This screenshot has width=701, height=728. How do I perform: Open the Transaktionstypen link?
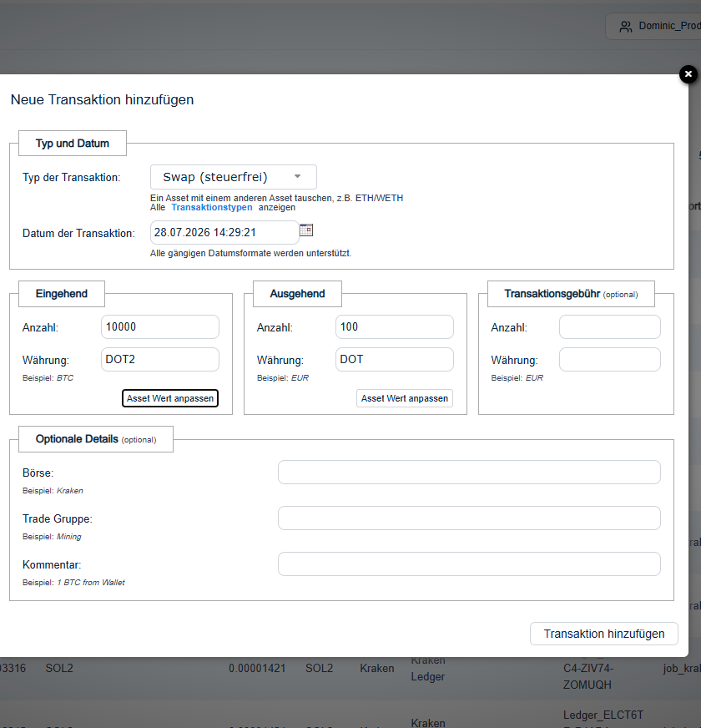pyautogui.click(x=212, y=208)
